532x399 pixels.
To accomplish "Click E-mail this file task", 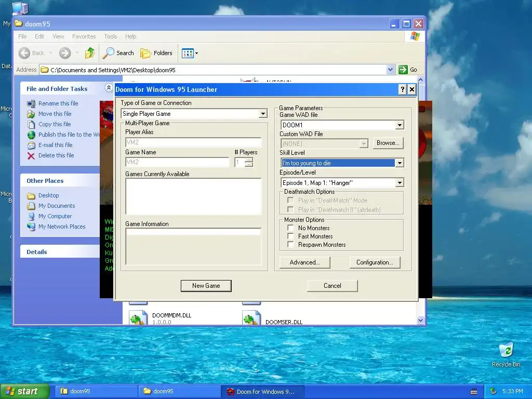I will pyautogui.click(x=55, y=145).
